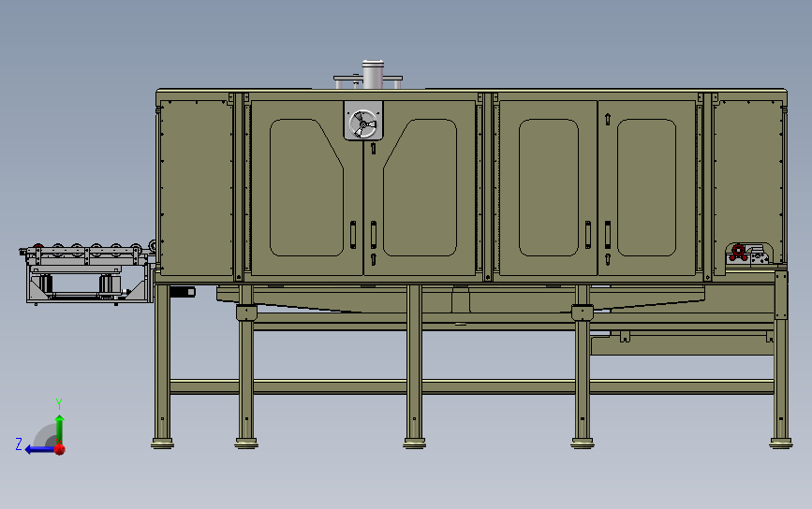Select the up-arrow mark on right cabinet door
The image size is (812, 509).
[608, 120]
